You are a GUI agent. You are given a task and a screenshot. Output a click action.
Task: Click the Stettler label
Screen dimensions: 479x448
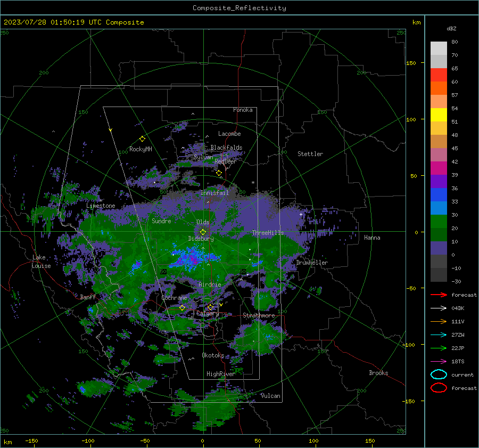[310, 154]
